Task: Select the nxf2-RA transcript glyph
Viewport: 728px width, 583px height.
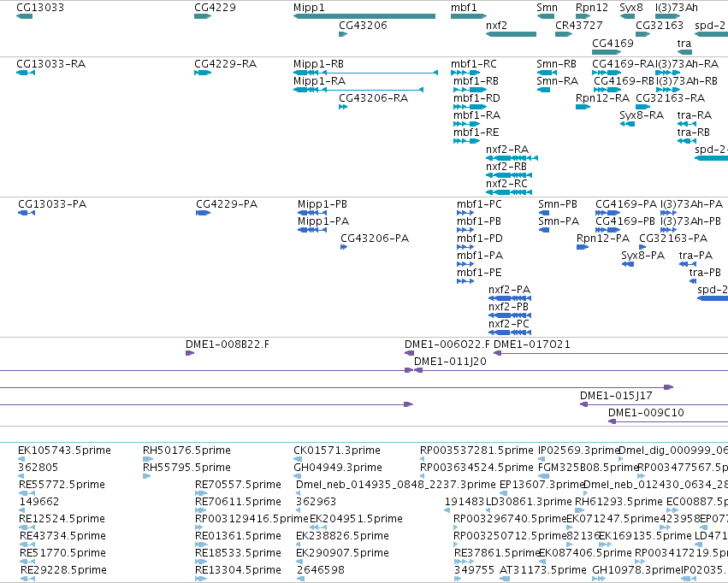Action: (x=512, y=158)
